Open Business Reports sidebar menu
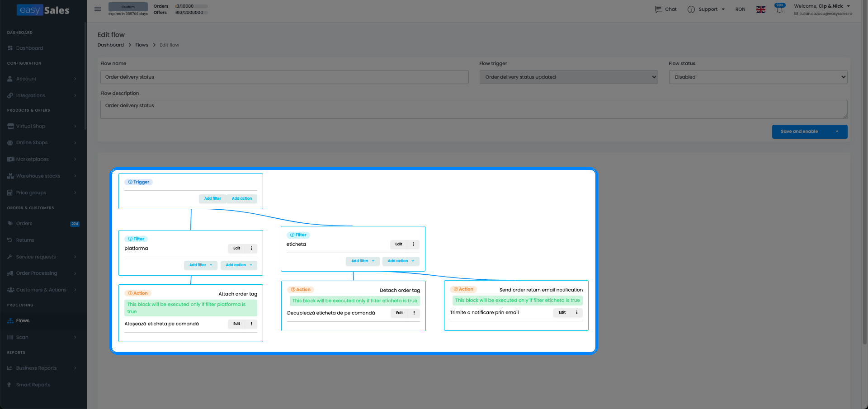 click(x=43, y=368)
